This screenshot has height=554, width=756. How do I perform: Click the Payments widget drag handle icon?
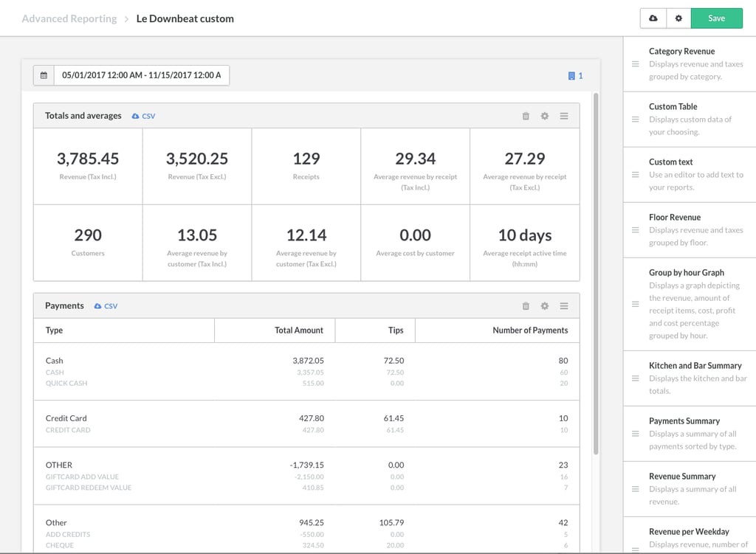[564, 306]
